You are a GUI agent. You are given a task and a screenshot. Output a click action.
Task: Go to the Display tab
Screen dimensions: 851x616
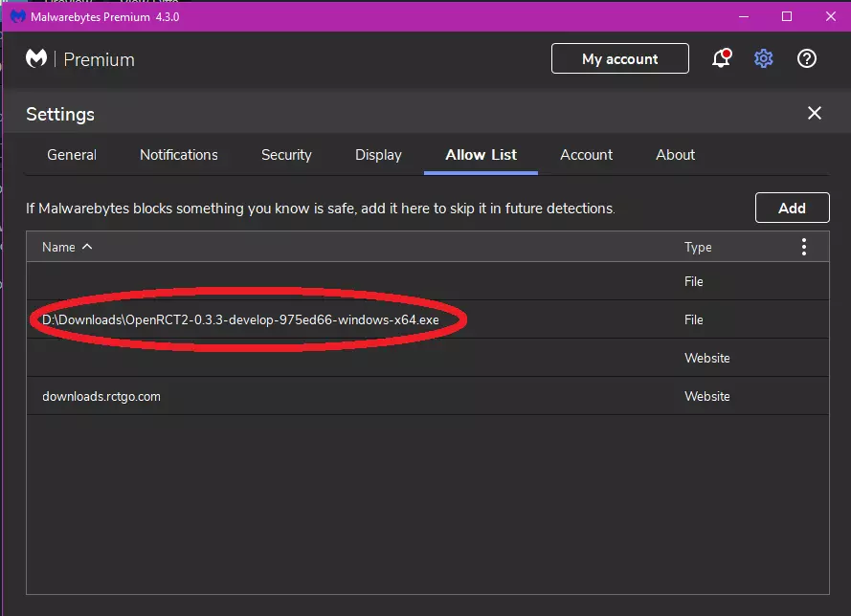point(378,155)
